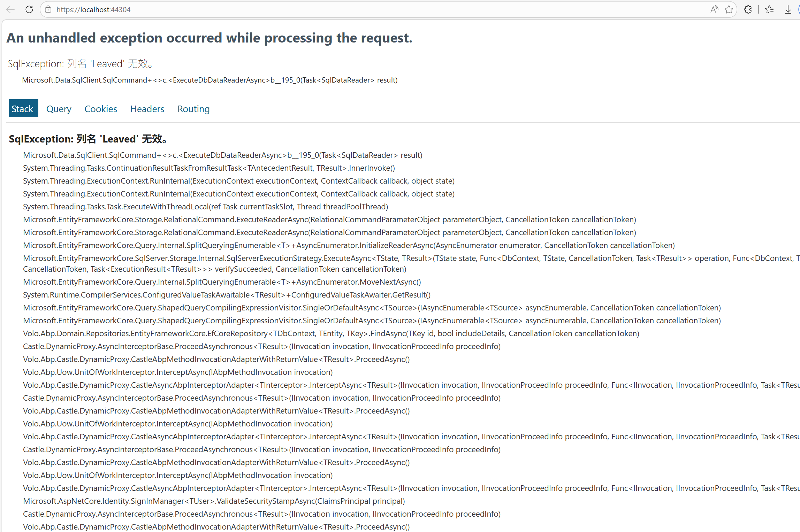
Task: Click the browser back arrow
Action: (x=10, y=9)
